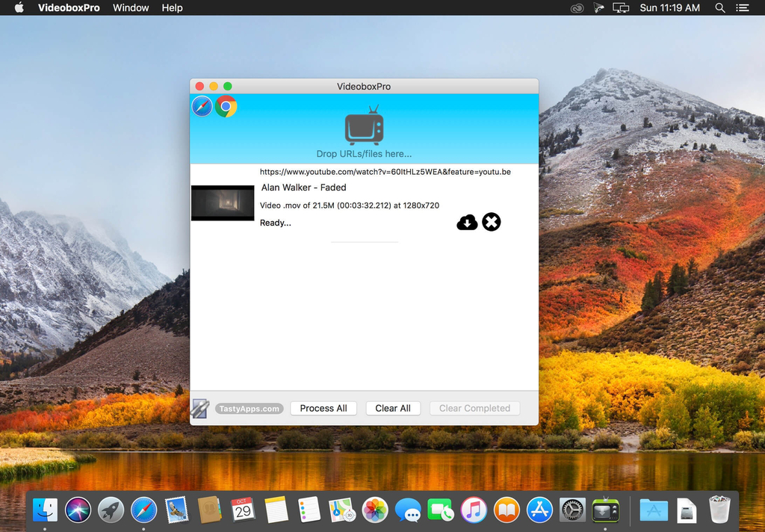The image size is (765, 532).
Task: Open Maps from the Dock
Action: pyautogui.click(x=342, y=510)
